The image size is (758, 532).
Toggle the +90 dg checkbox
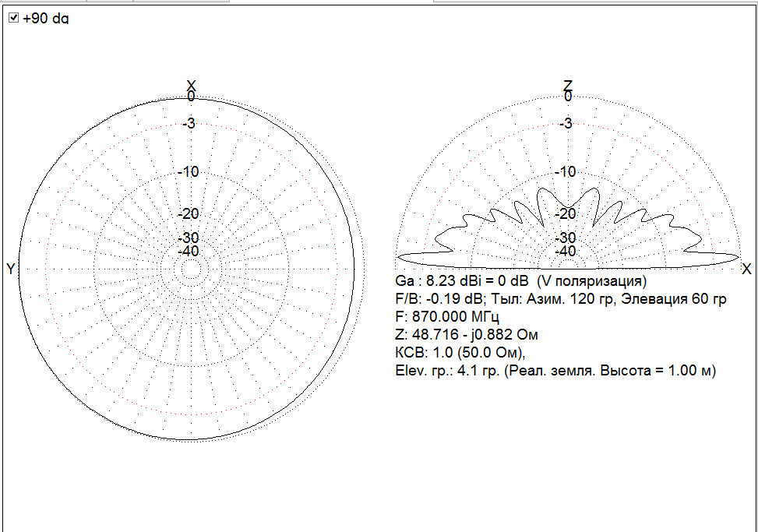point(14,18)
